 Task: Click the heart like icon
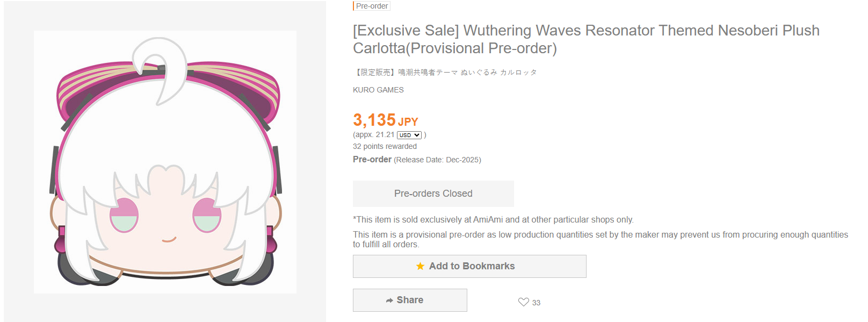tap(523, 302)
